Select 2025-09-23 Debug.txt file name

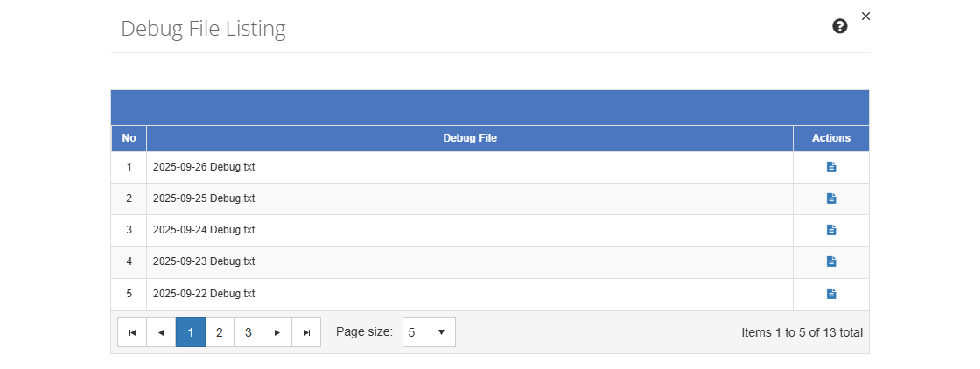[x=204, y=261]
